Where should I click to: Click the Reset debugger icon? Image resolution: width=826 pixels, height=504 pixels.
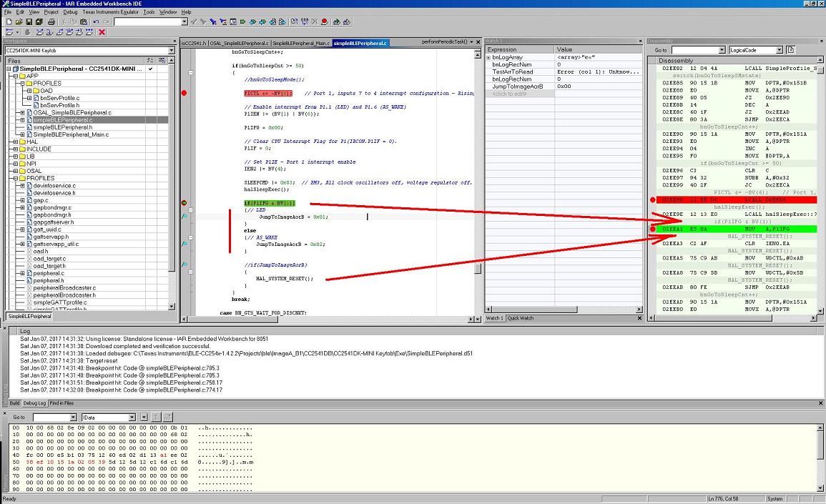(x=9, y=32)
